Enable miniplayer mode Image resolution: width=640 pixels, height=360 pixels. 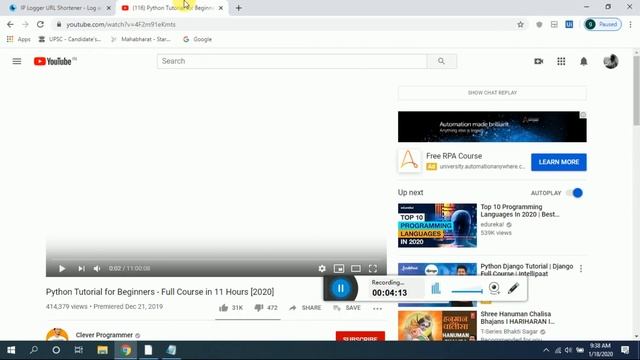tap(339, 269)
